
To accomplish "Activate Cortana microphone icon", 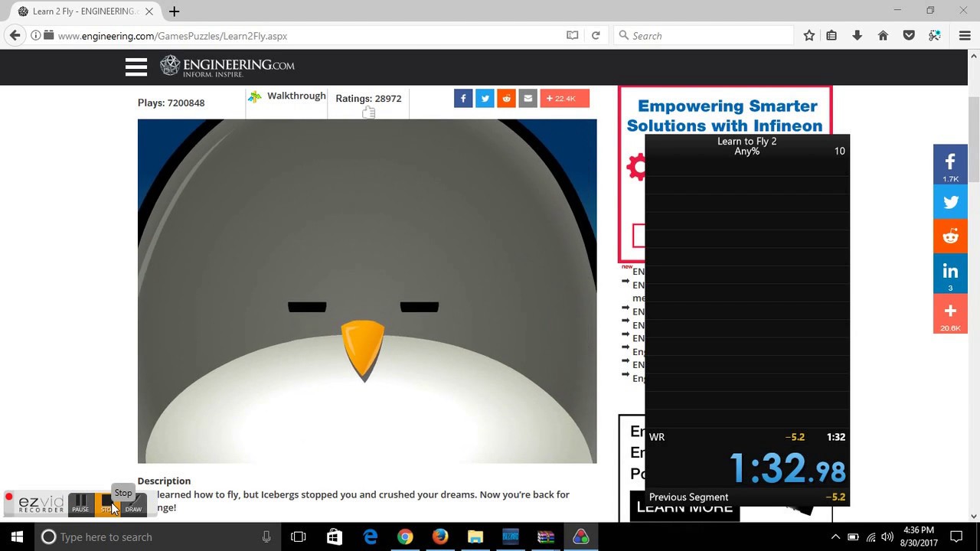I will [266, 537].
